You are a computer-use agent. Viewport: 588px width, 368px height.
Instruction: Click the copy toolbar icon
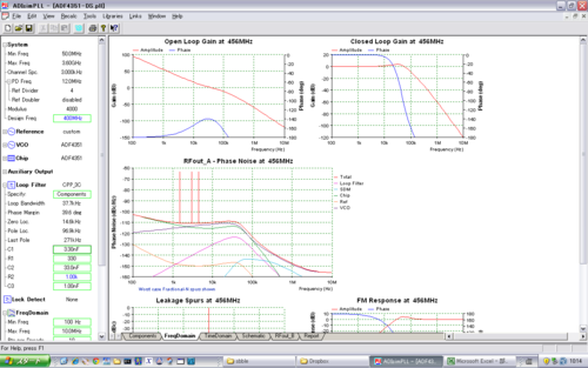(54, 28)
